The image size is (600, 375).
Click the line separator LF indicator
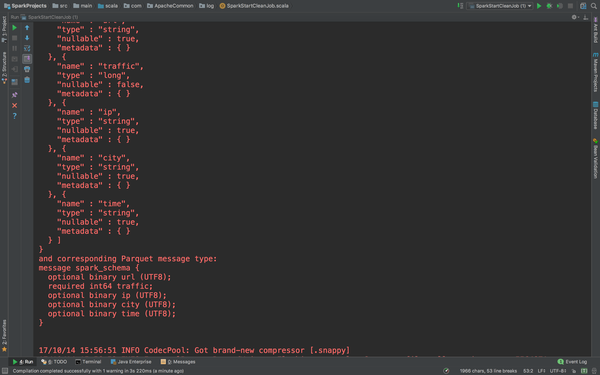point(541,371)
